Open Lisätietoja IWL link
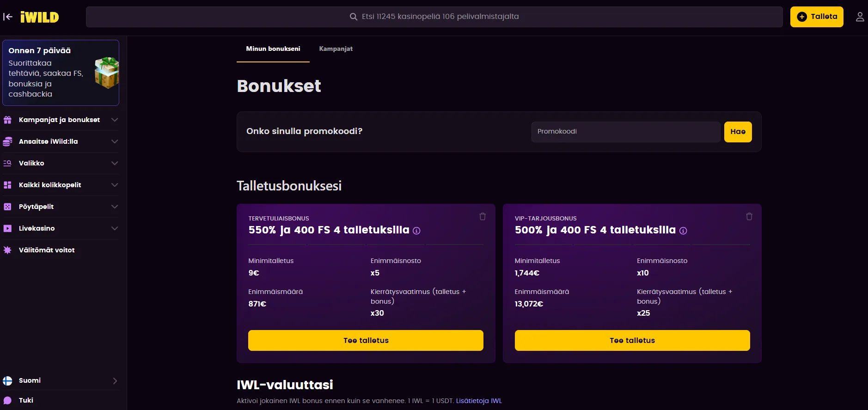Image resolution: width=868 pixels, height=410 pixels. pyautogui.click(x=479, y=401)
